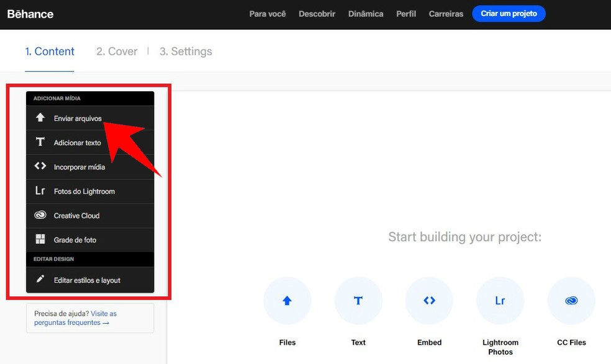
Task: Switch to the Cover tab
Action: pos(116,51)
